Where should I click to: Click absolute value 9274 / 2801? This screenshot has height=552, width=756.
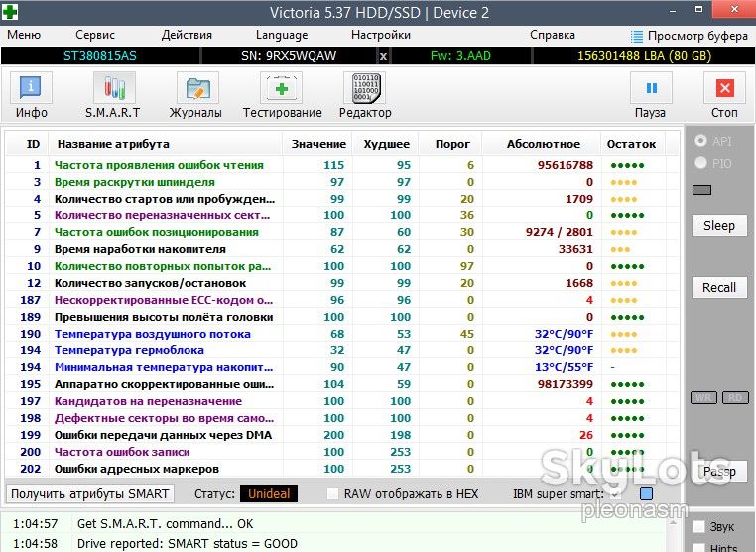point(559,232)
